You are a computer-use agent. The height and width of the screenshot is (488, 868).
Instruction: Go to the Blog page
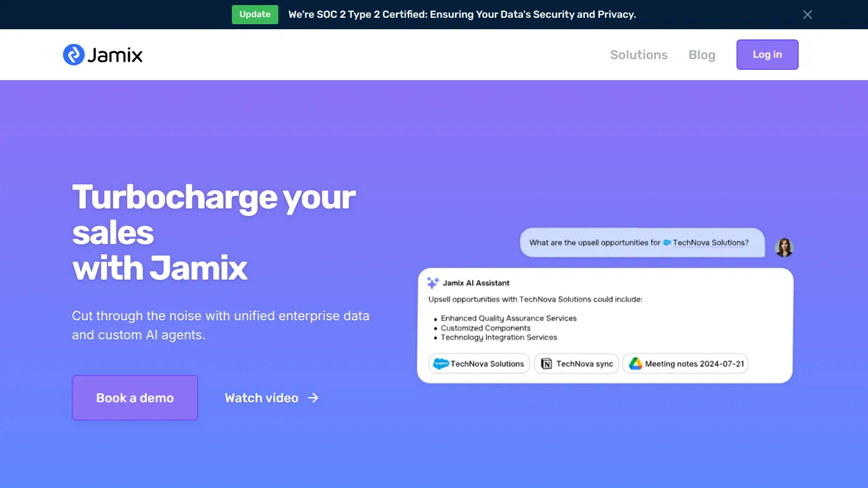coord(702,55)
